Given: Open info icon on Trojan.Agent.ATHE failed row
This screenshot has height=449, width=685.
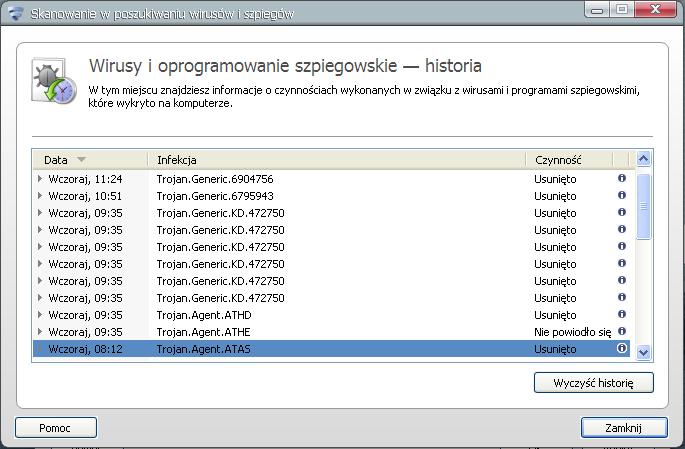Looking at the screenshot, I should point(622,332).
